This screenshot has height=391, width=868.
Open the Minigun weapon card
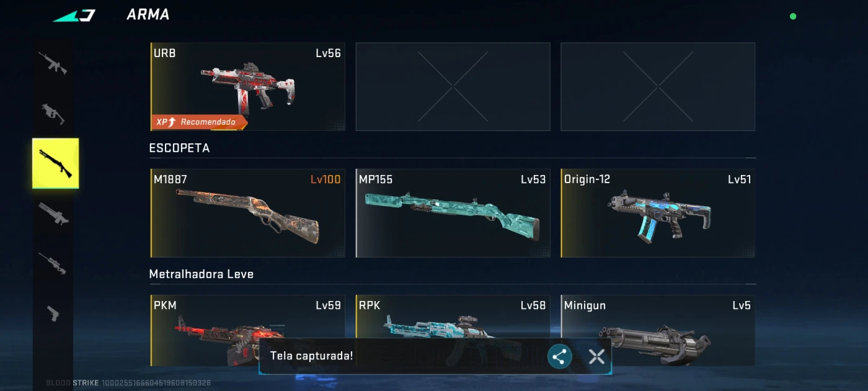[658, 330]
